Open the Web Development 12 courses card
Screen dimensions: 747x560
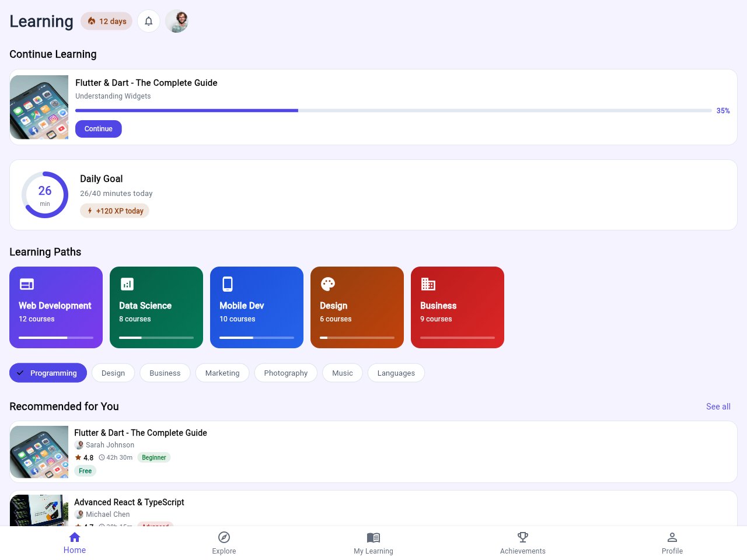tap(56, 307)
